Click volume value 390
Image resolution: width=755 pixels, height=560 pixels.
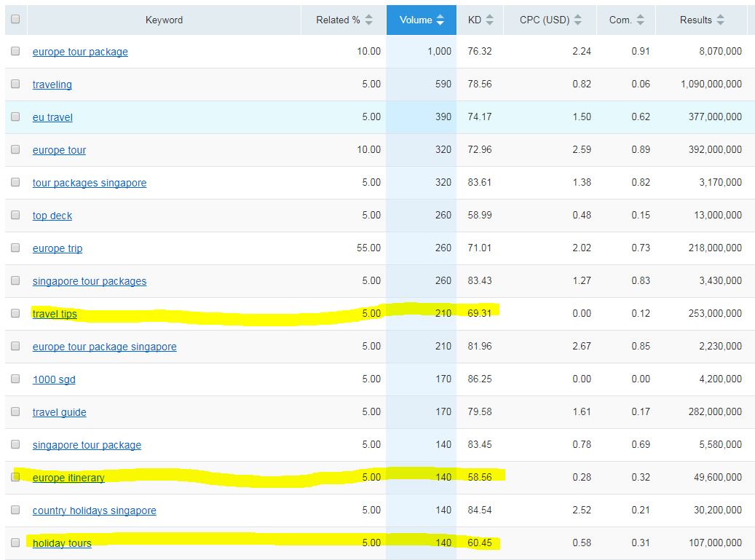(443, 117)
